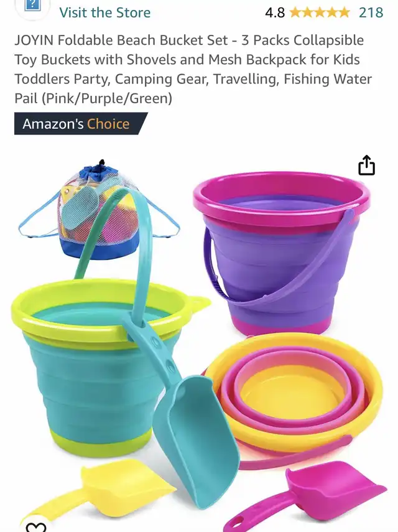The width and height of the screenshot is (398, 532).
Task: View the 218 customer ratings
Action: pyautogui.click(x=371, y=12)
